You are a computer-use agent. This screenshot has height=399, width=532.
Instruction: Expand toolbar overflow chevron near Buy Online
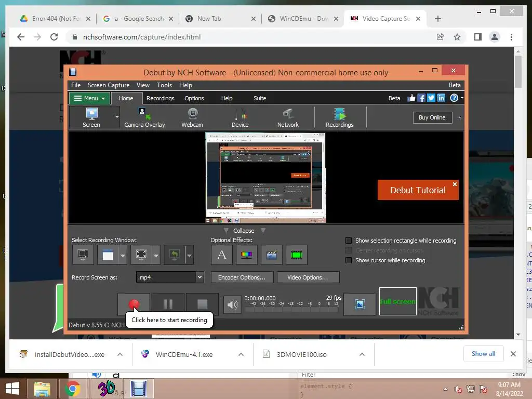pyautogui.click(x=460, y=118)
